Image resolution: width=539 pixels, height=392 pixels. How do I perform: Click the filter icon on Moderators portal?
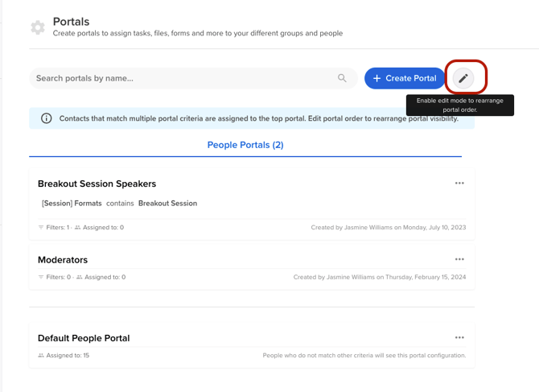41,278
